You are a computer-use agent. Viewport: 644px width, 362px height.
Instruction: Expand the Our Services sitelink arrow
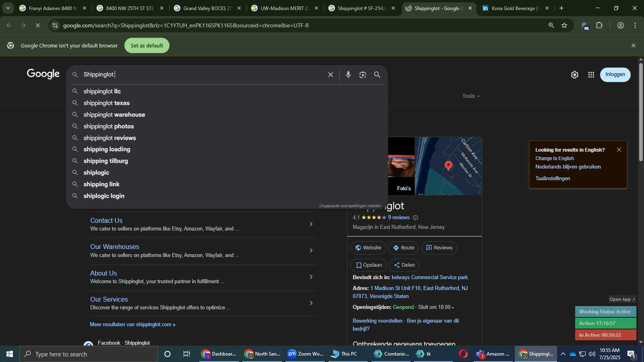[x=311, y=303]
